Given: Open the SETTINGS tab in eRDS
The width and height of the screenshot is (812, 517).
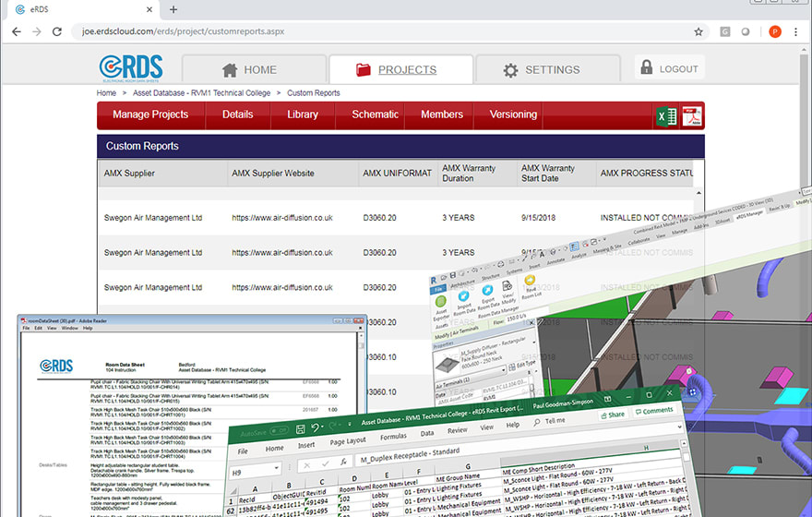Looking at the screenshot, I should click(548, 69).
